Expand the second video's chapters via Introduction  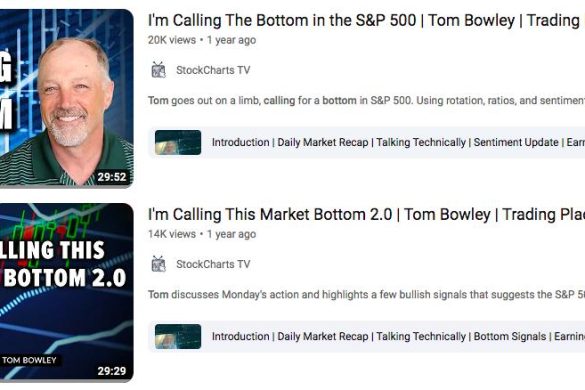click(x=241, y=336)
